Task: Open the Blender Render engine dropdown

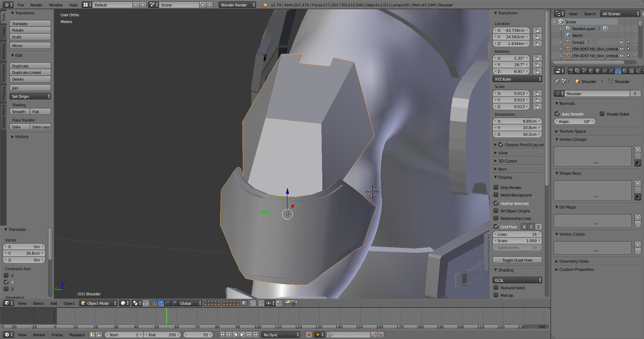Action: 237,5
